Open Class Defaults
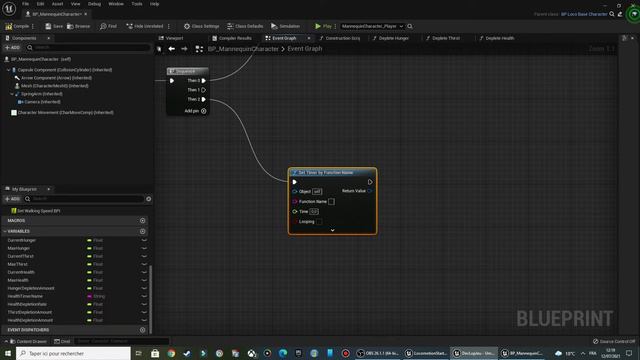Image resolution: width=640 pixels, height=360 pixels. pyautogui.click(x=245, y=26)
